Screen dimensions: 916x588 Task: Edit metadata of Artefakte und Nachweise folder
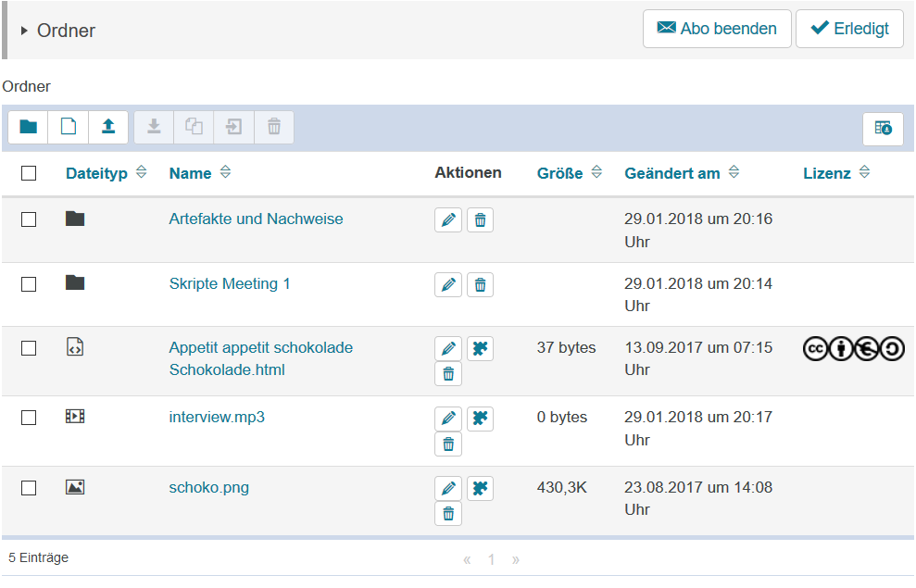tap(448, 220)
